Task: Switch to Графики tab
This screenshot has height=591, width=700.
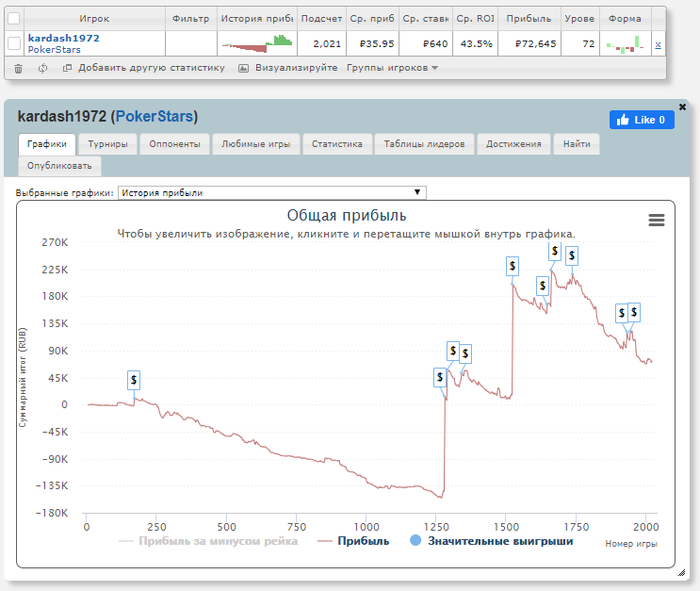Action: [x=47, y=144]
